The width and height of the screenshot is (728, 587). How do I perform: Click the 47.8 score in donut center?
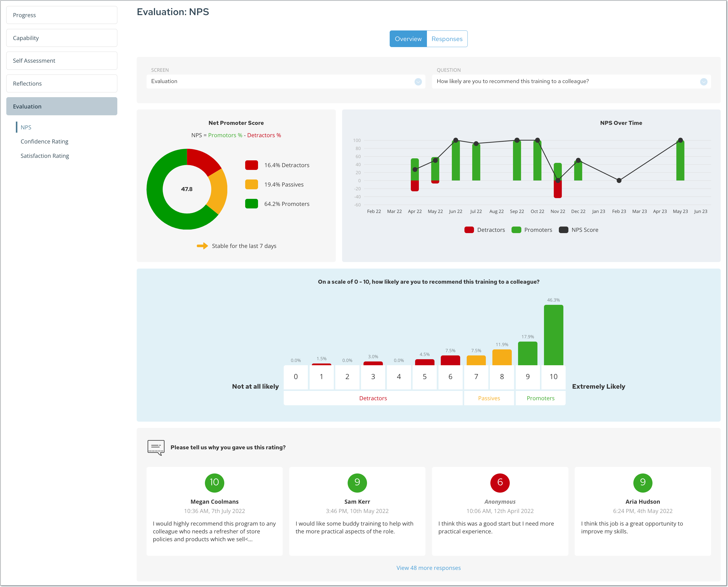(x=187, y=189)
